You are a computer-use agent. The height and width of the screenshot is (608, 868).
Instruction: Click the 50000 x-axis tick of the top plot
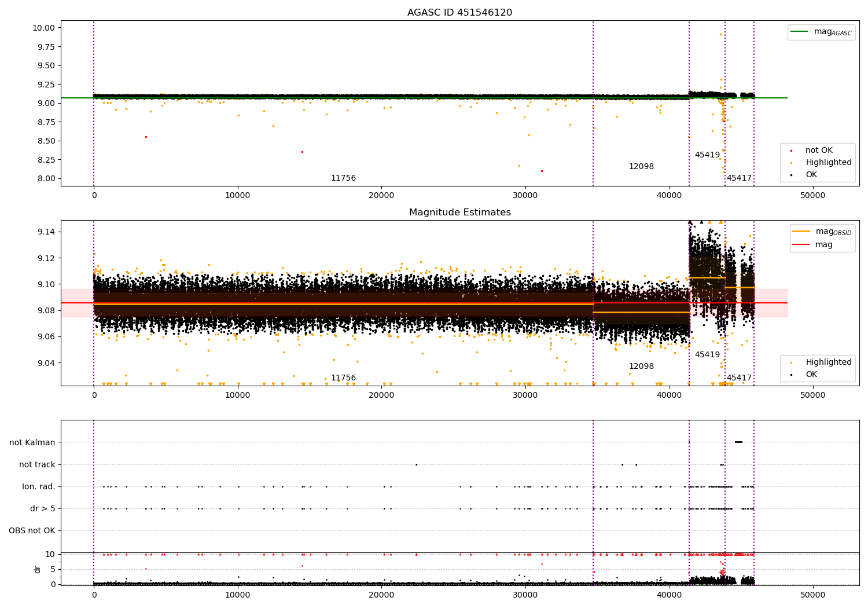tap(812, 196)
